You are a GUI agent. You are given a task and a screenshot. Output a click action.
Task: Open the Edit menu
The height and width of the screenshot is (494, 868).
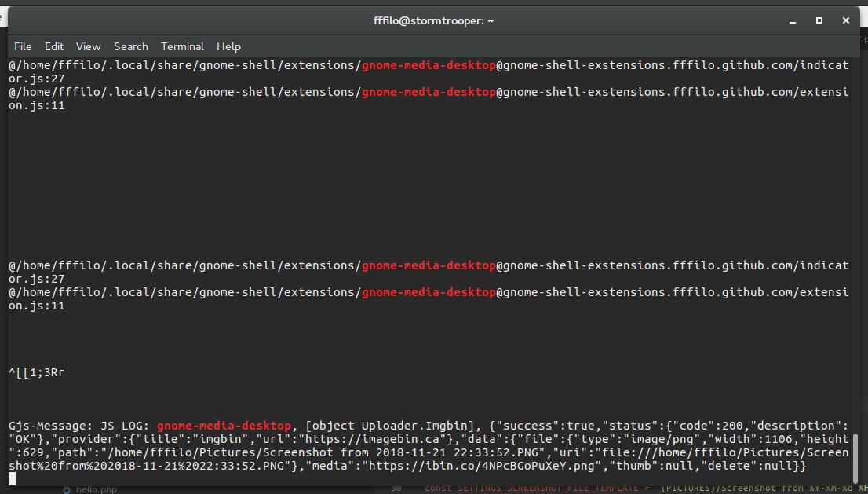53,46
